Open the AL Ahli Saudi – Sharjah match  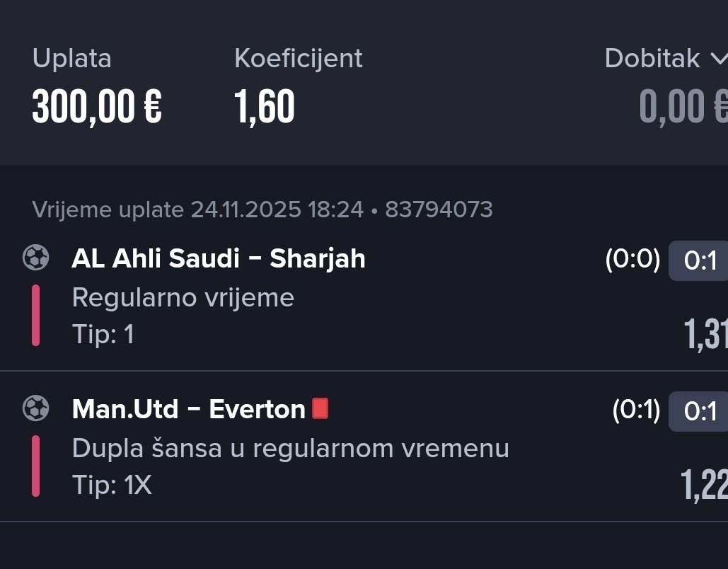pyautogui.click(x=219, y=259)
